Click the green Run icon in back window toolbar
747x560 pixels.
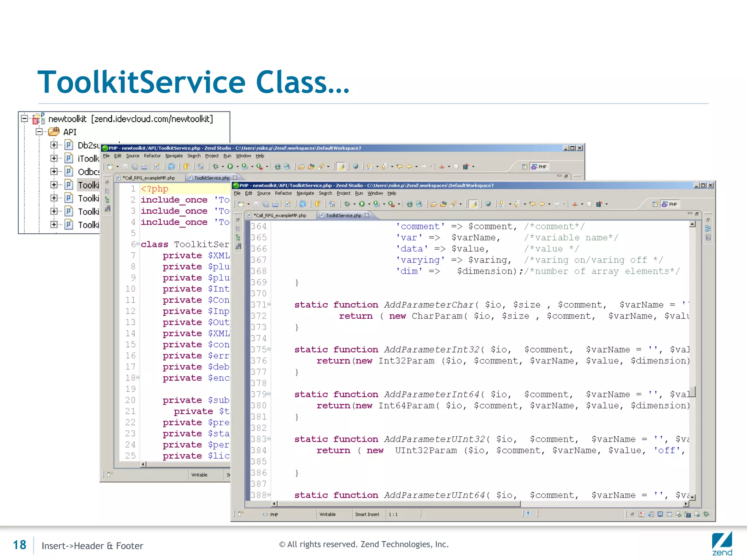pyautogui.click(x=230, y=167)
